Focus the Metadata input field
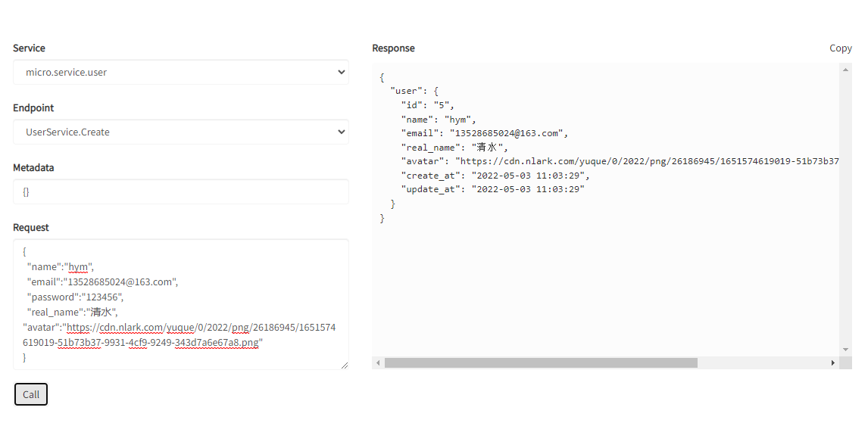Screen dimensions: 868x423 180,191
